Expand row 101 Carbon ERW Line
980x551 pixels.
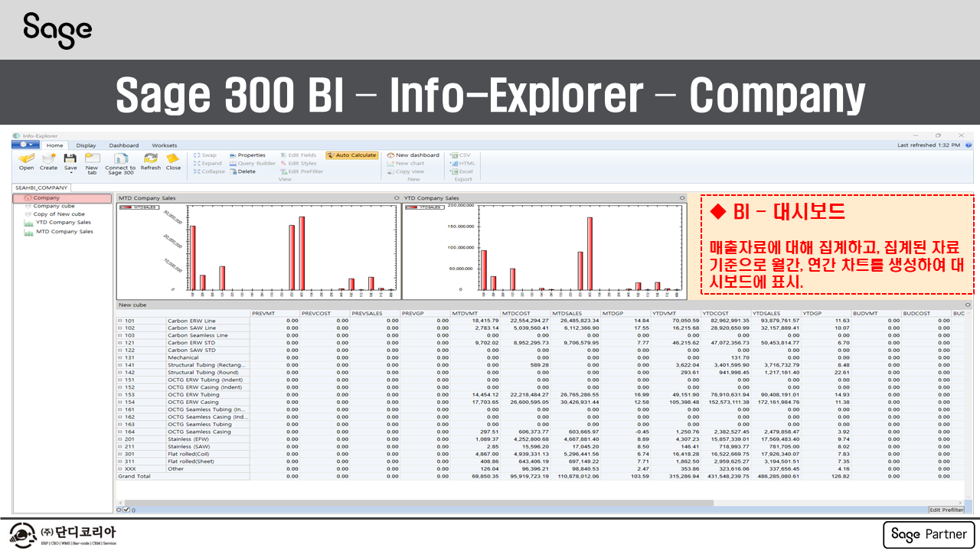(x=119, y=321)
